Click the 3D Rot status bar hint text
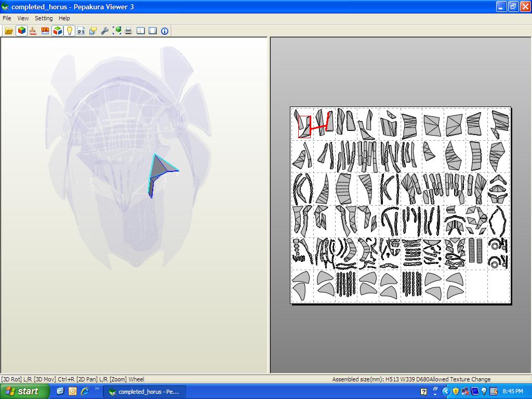The height and width of the screenshot is (399, 532). point(73,379)
